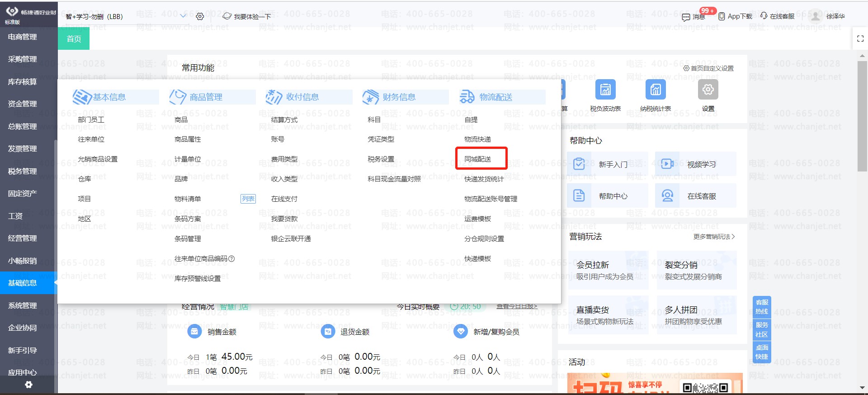This screenshot has width=868, height=395.
Task: Expand 更多营销玩法 chevron link
Action: [x=714, y=237]
